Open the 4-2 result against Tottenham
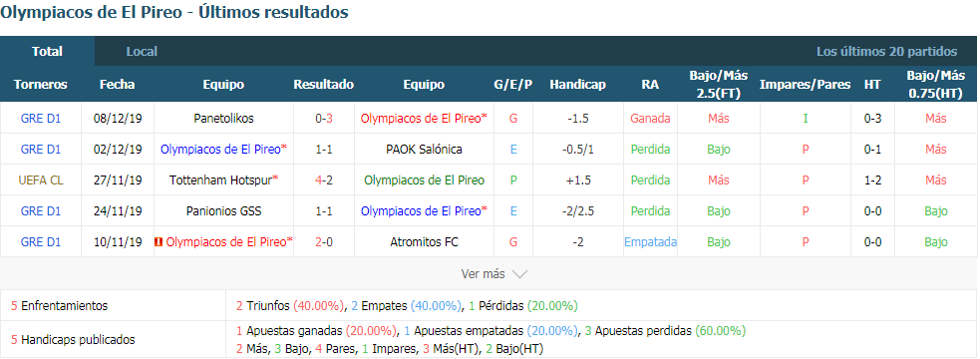This screenshot has height=359, width=980. (324, 180)
